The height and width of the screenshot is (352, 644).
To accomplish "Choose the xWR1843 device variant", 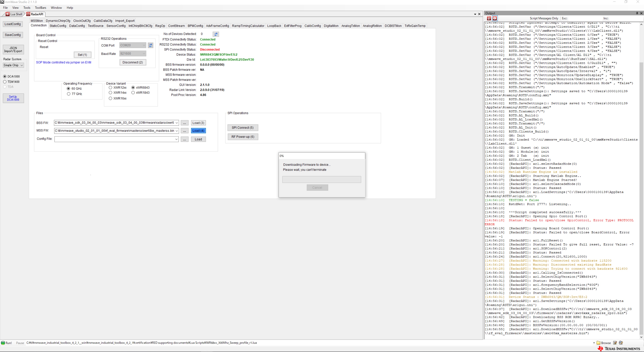I will [133, 92].
